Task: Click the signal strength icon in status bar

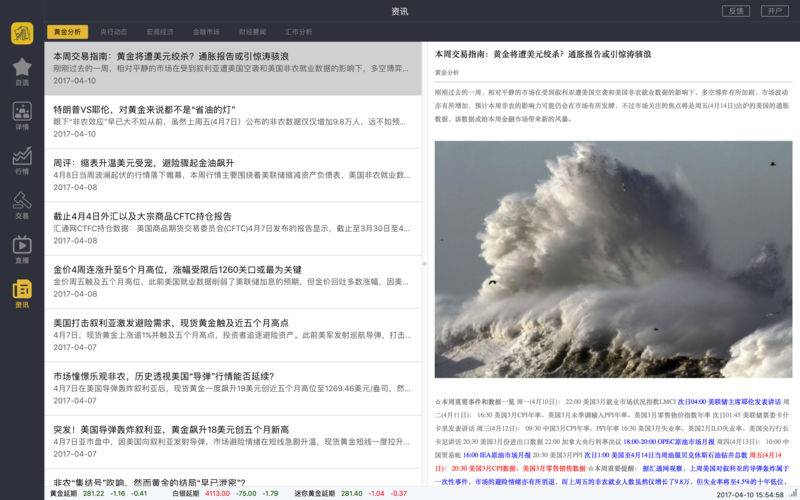Action: (x=791, y=494)
